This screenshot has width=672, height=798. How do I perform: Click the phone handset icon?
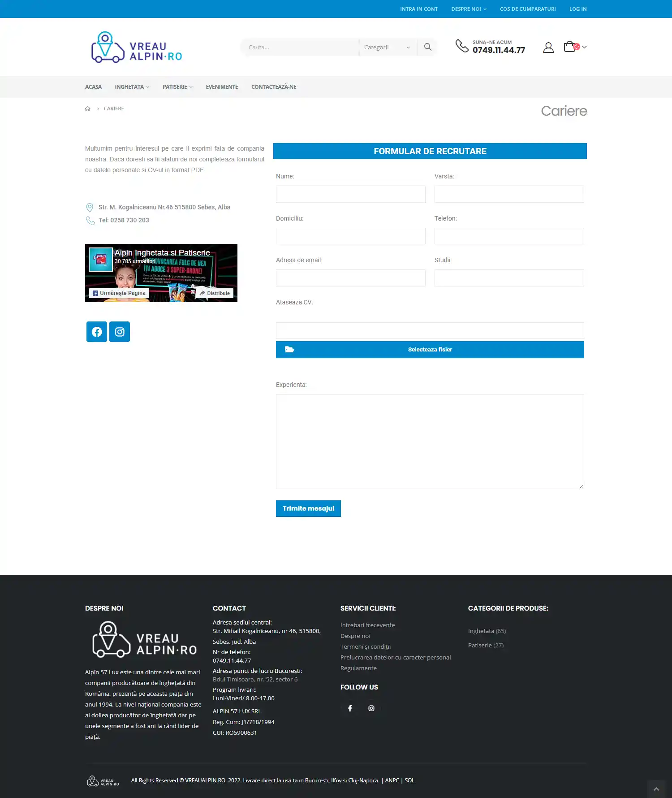(x=462, y=46)
